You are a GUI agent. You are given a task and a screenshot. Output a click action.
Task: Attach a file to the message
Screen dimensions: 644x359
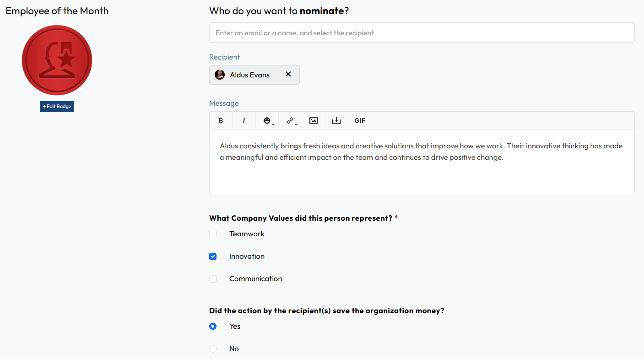click(x=336, y=120)
